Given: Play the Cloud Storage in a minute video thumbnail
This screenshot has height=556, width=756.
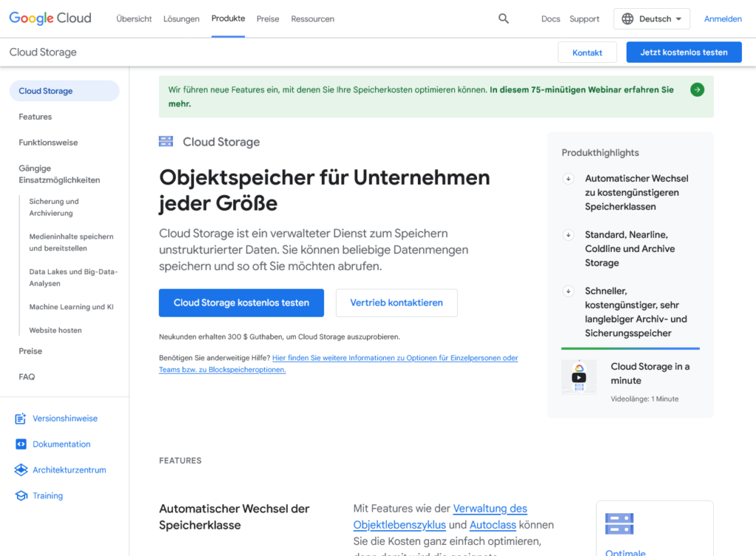Looking at the screenshot, I should pyautogui.click(x=579, y=377).
